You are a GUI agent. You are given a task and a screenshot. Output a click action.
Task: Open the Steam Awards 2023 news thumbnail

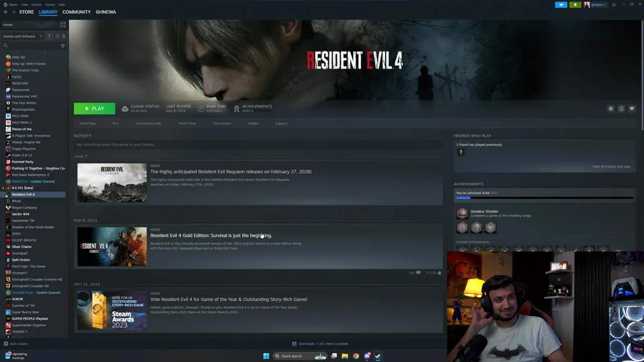coord(112,310)
